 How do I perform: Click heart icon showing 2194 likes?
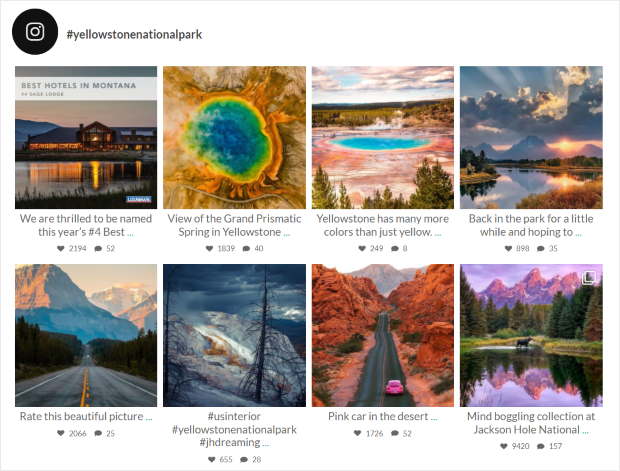60,248
